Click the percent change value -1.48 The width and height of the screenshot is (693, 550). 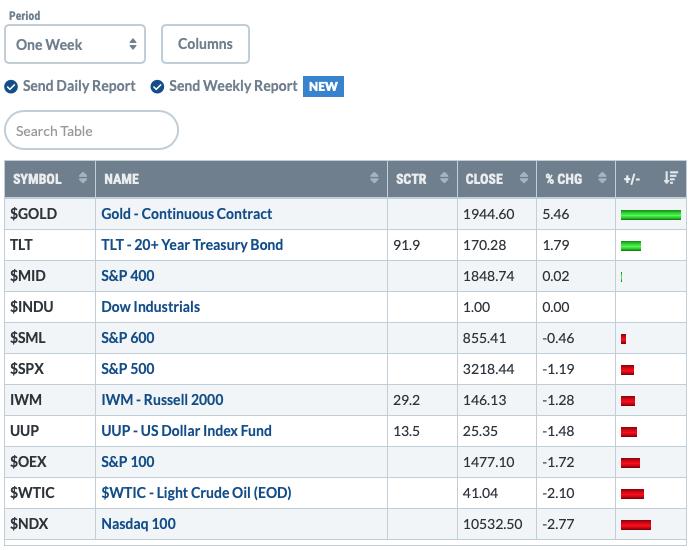click(x=558, y=431)
